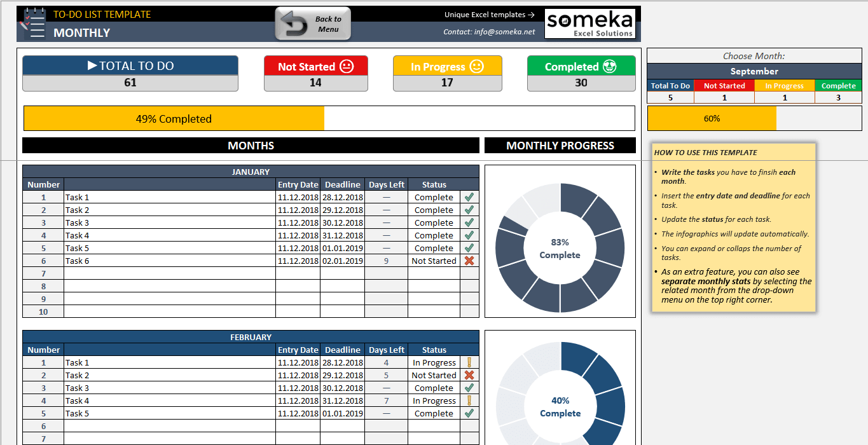
Task: Click January Task 5 green checkmark icon
Action: pos(469,248)
